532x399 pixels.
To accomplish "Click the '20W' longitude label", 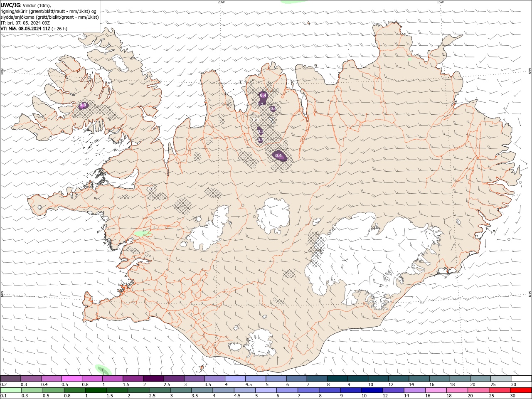I will [221, 2].
